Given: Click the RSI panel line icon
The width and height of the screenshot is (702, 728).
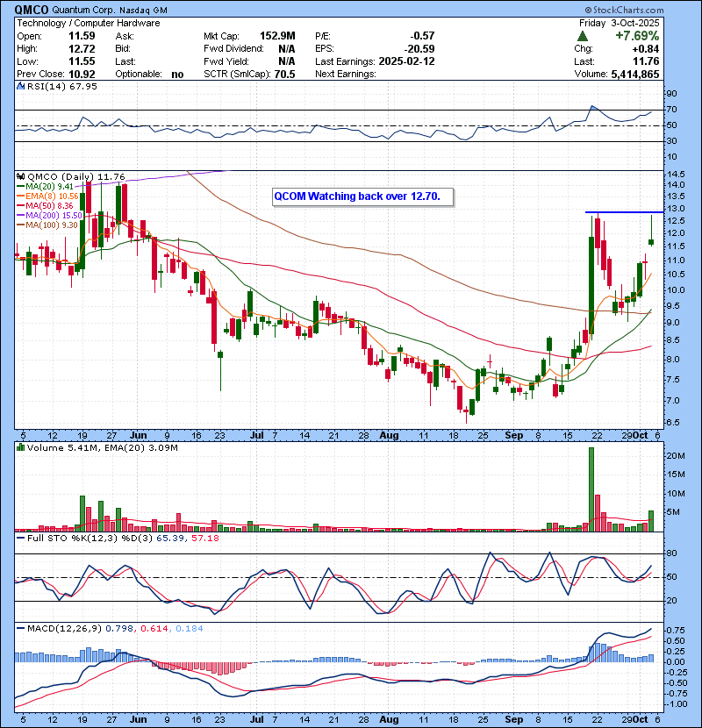Looking at the screenshot, I should (x=20, y=86).
